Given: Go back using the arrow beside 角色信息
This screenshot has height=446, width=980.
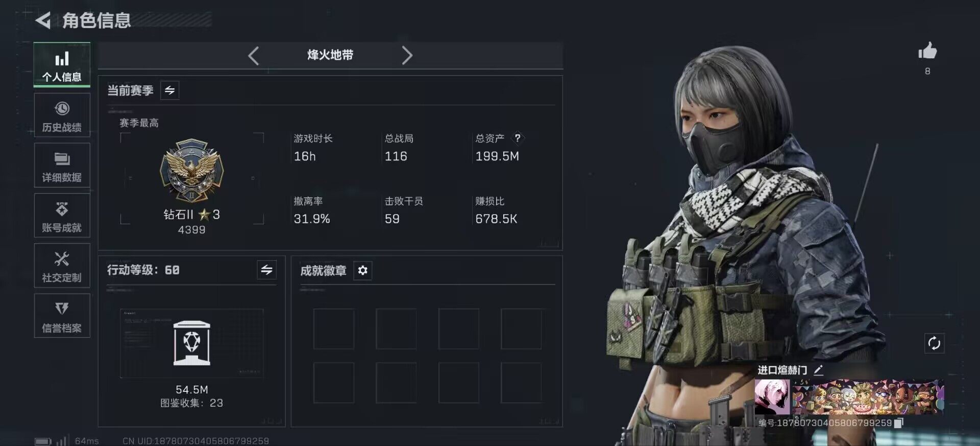Looking at the screenshot, I should [43, 20].
